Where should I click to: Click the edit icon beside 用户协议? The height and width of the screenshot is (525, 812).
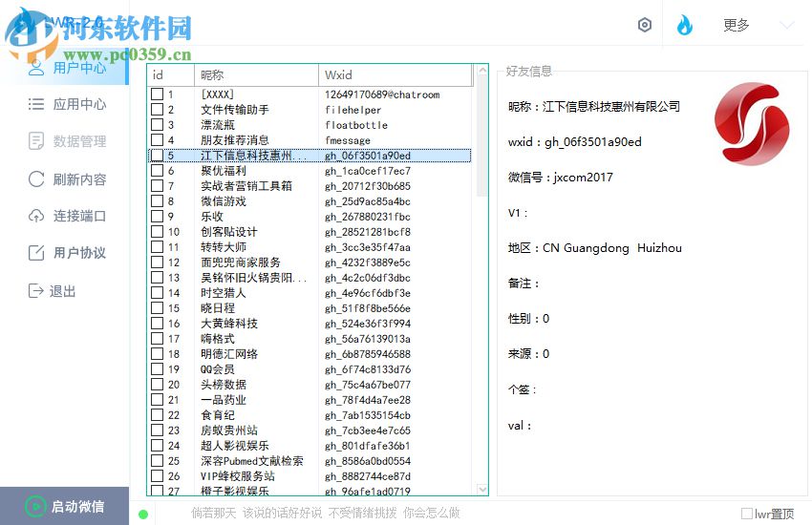tap(36, 253)
